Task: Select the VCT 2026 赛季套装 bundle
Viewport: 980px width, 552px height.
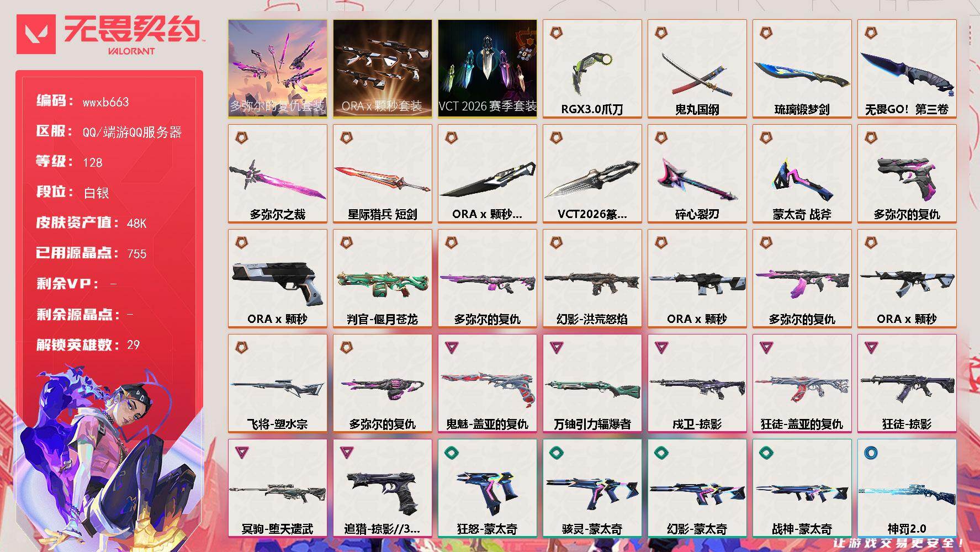Action: [x=487, y=68]
